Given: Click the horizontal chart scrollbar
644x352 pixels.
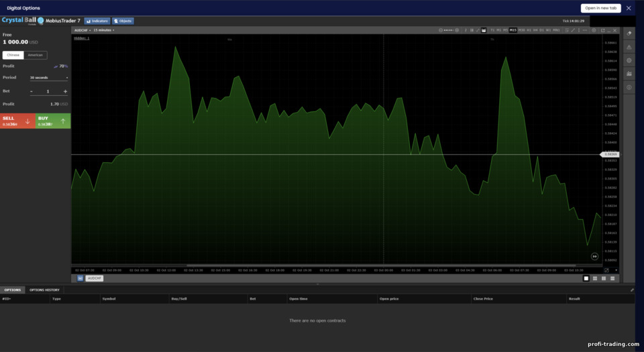Looking at the screenshot, I should click(x=381, y=266).
